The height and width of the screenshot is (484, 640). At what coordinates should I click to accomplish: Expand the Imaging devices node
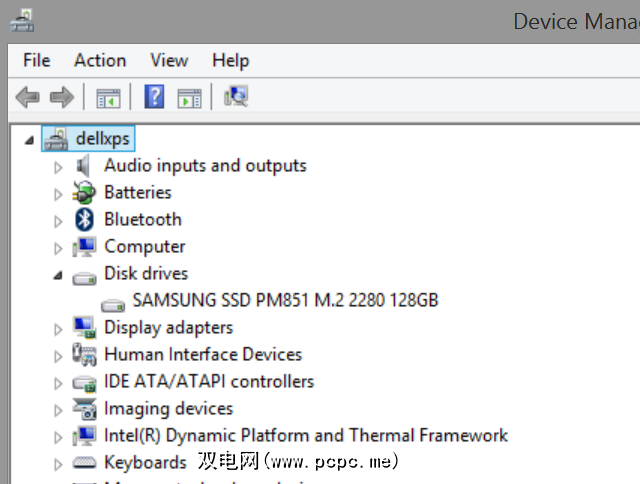click(58, 409)
